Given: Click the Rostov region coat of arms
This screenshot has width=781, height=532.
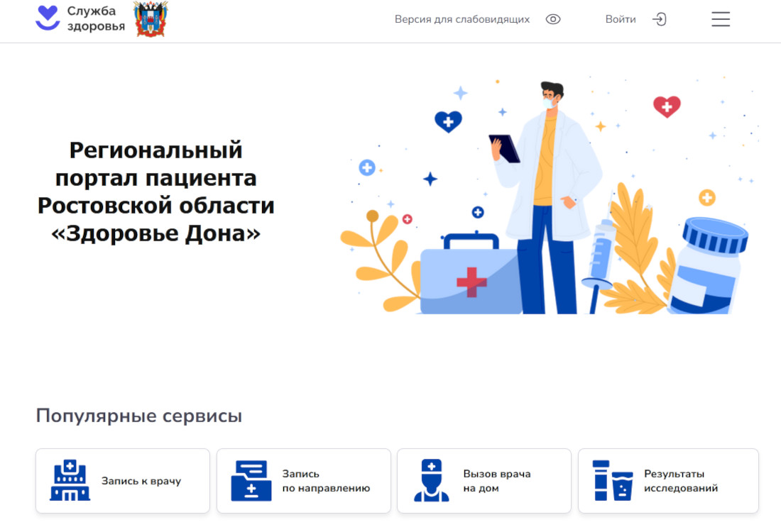Looking at the screenshot, I should (x=151, y=19).
